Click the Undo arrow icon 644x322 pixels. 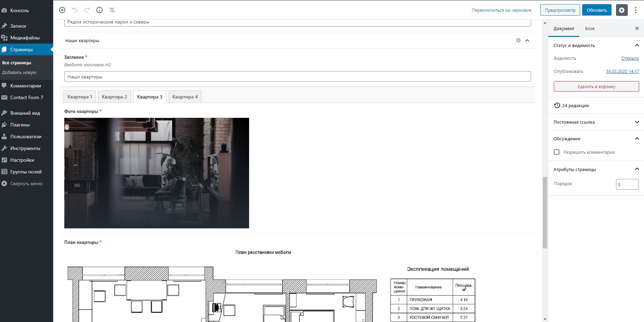click(75, 10)
